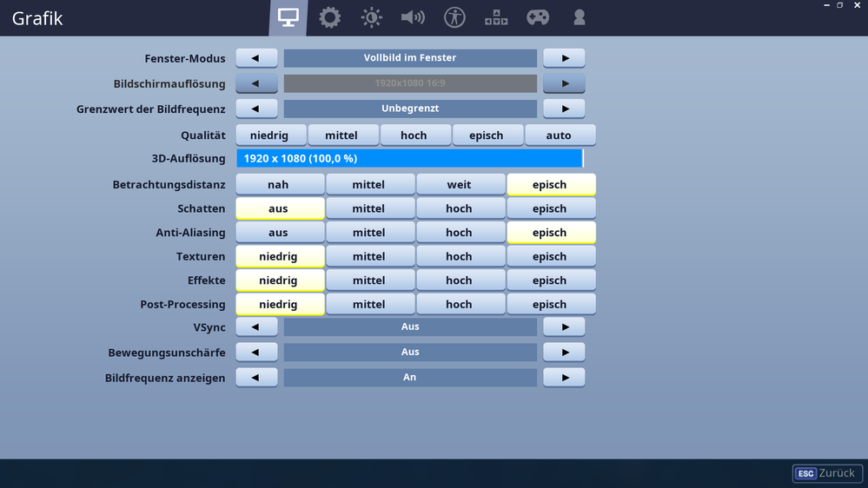Select the monitor graphics tab icon
Viewport: 868px width, 488px height.
point(288,17)
